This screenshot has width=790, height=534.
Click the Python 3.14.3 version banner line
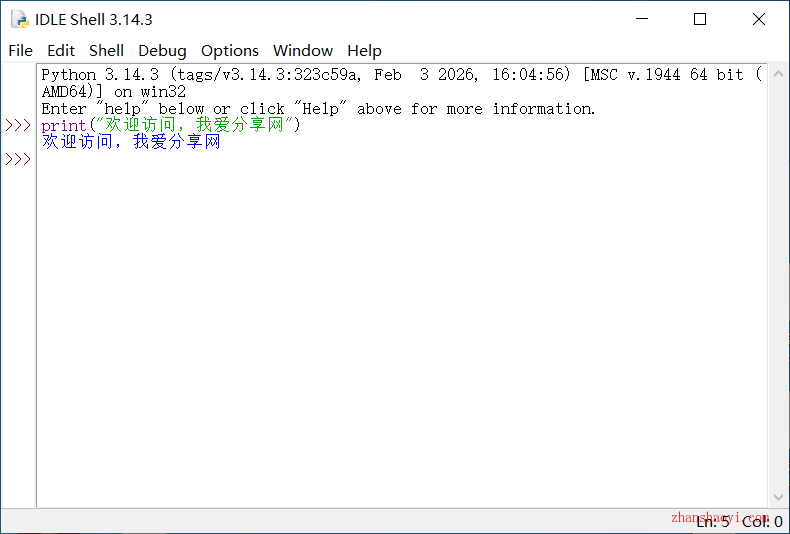(402, 75)
